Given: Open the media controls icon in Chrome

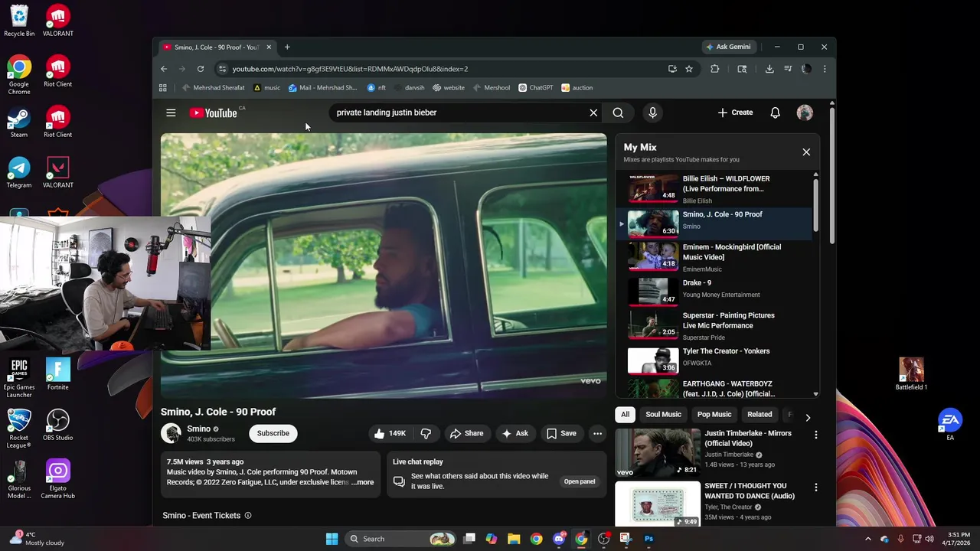Looking at the screenshot, I should 788,69.
